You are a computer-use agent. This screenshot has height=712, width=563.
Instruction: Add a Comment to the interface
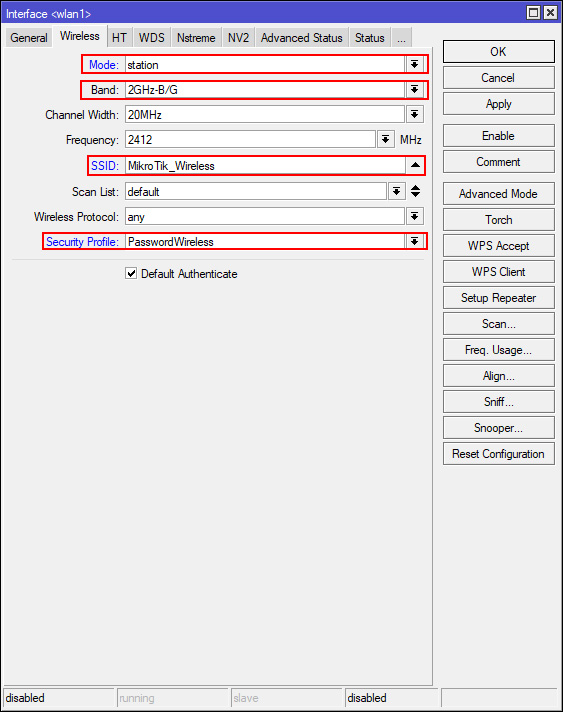pyautogui.click(x=499, y=162)
